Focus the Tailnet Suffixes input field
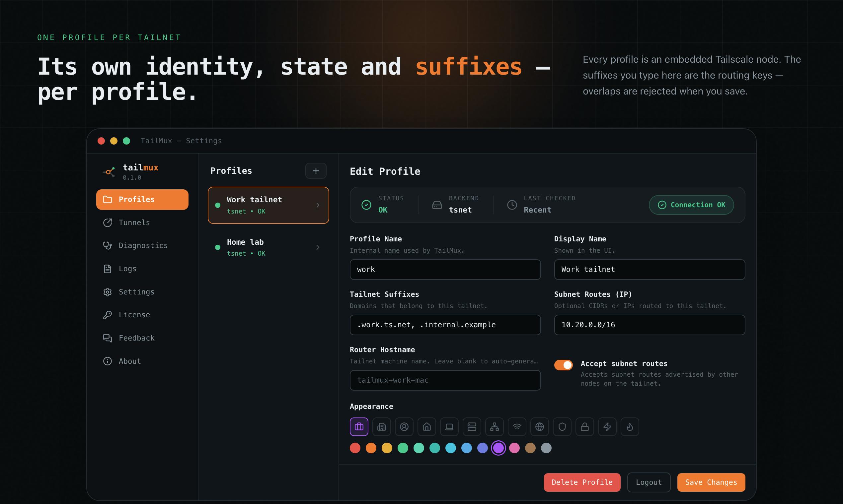This screenshot has height=504, width=843. (x=445, y=325)
